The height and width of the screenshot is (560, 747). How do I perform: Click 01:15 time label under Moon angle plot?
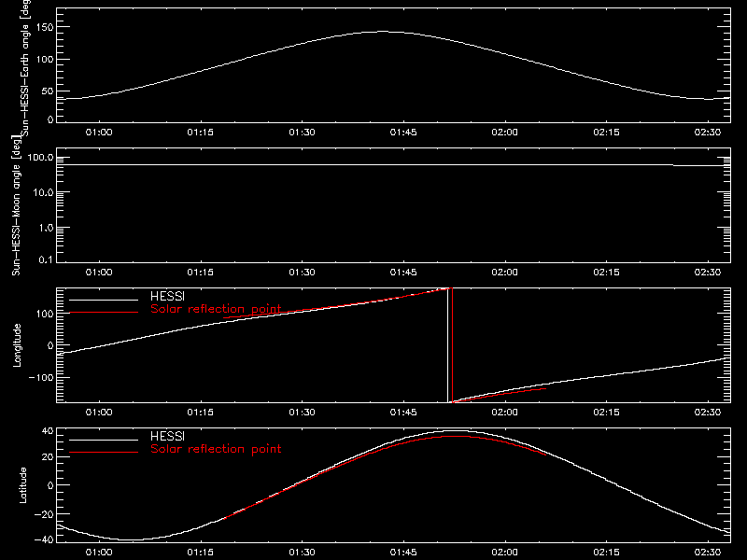click(x=201, y=272)
